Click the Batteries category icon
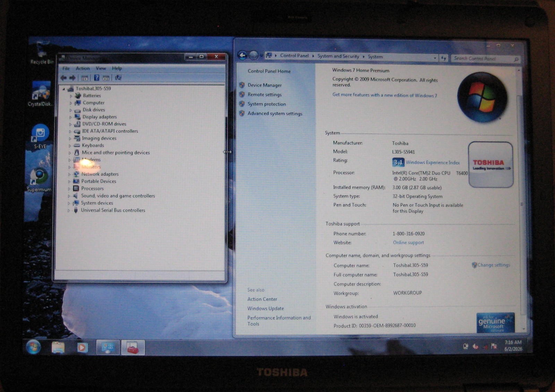Viewport: 555px width, 392px height. (78, 95)
